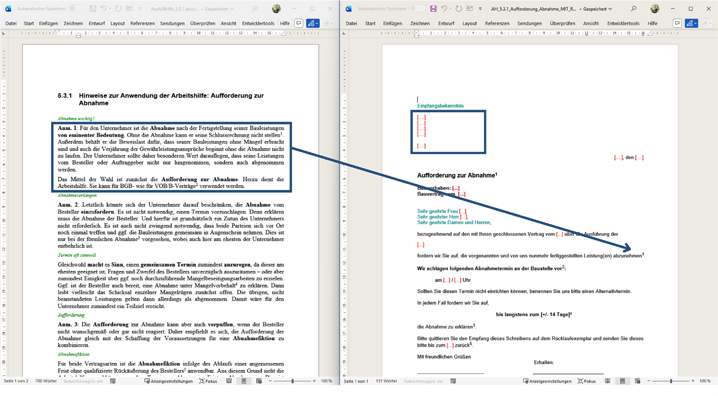
Task: Switch to read mode view in the right window
Action: (x=608, y=381)
